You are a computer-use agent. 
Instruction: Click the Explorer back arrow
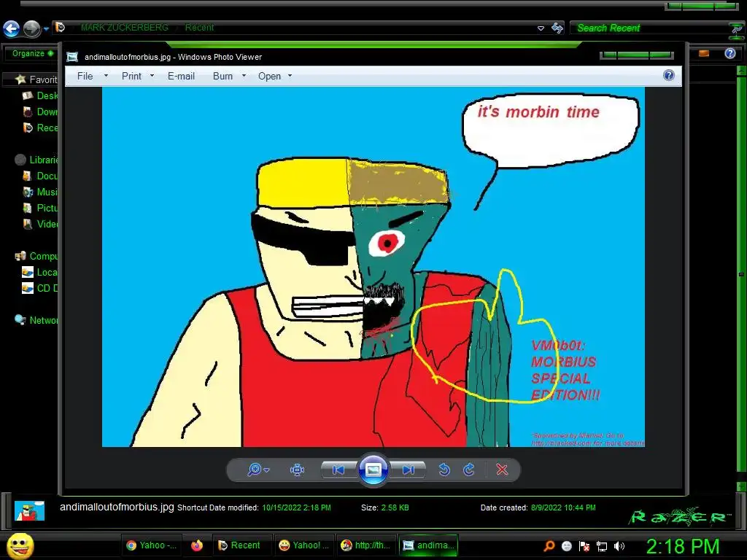click(x=12, y=28)
